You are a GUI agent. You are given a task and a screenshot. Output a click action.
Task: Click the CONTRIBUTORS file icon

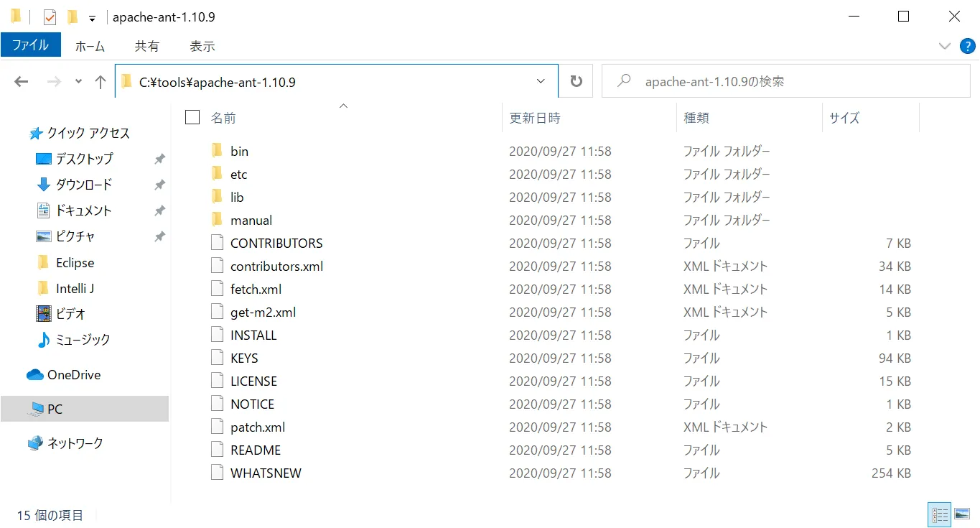218,243
